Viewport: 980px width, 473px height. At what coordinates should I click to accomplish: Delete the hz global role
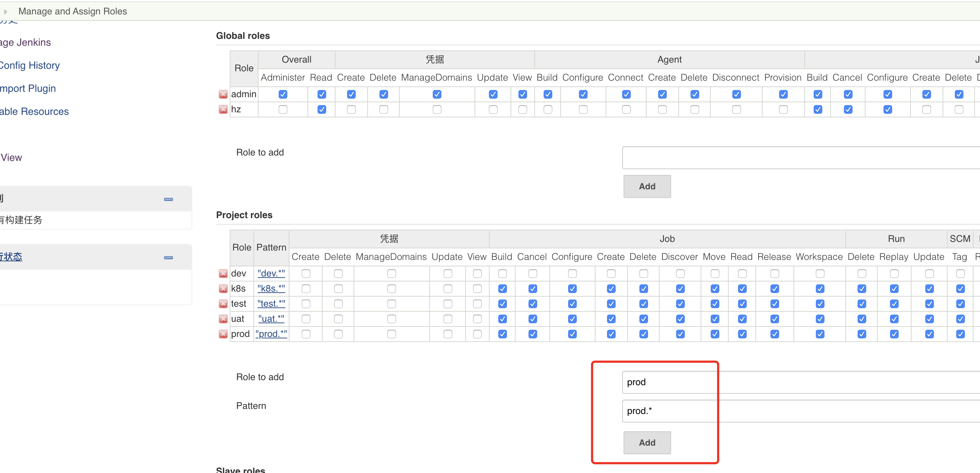223,109
